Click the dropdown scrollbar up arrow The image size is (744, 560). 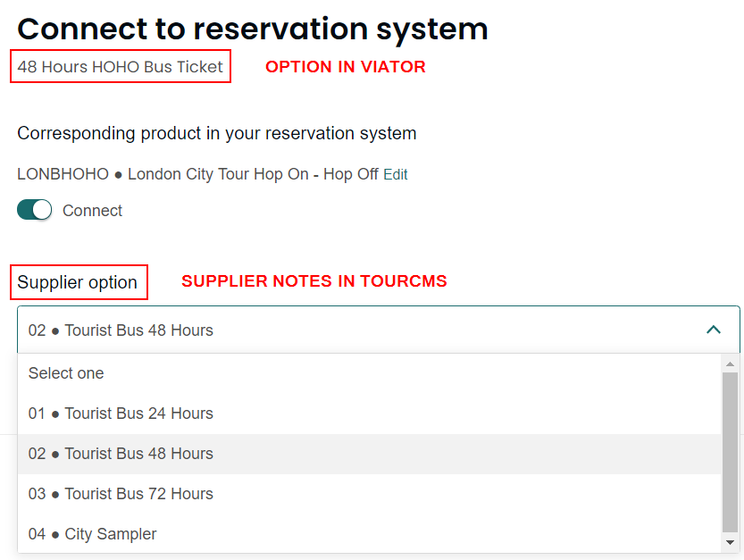(x=730, y=364)
